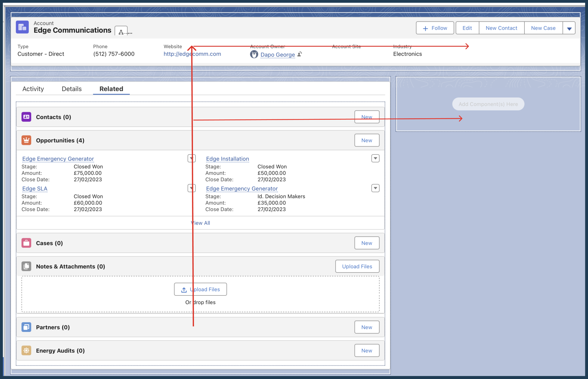The image size is (588, 379).
Task: Open the Edge Installation row actions menu
Action: coord(375,158)
